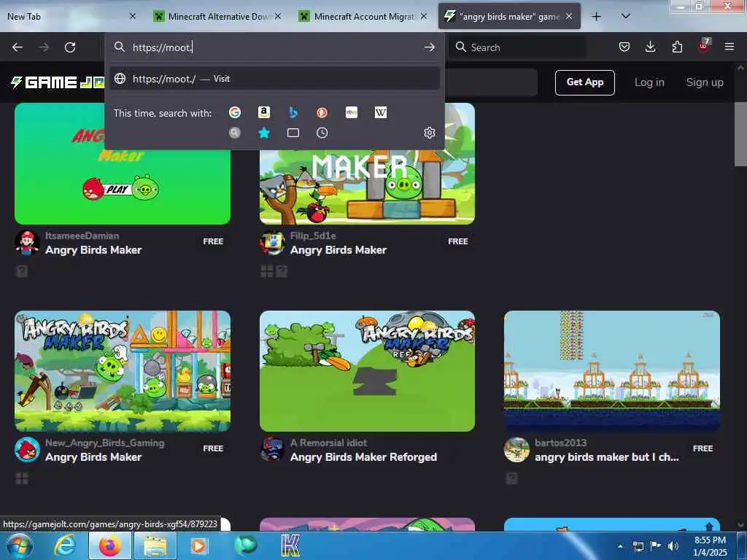Click the Log in link

coord(649,82)
